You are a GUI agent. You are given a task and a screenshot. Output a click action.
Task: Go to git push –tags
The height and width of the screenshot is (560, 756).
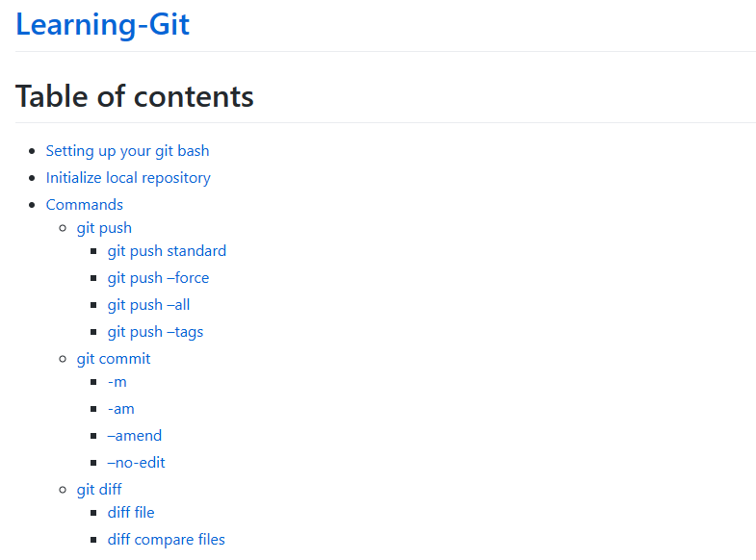tap(155, 332)
